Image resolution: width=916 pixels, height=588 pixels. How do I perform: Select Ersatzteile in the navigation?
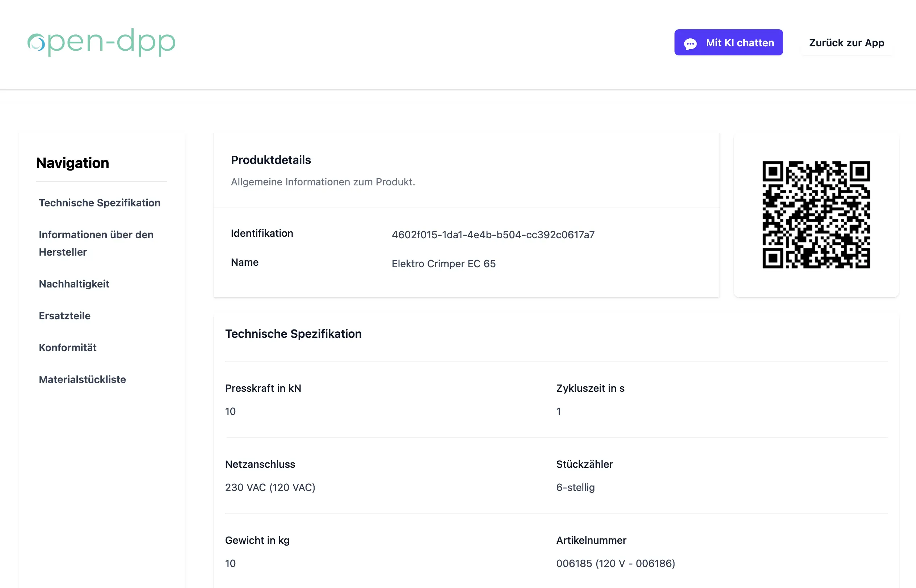[x=64, y=316]
